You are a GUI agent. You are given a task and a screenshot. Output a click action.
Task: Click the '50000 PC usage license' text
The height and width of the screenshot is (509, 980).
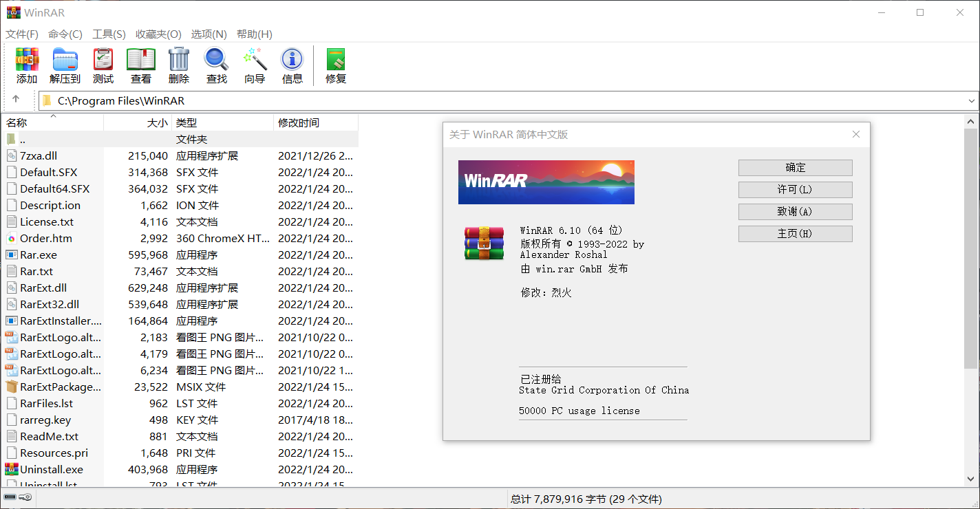pos(579,411)
